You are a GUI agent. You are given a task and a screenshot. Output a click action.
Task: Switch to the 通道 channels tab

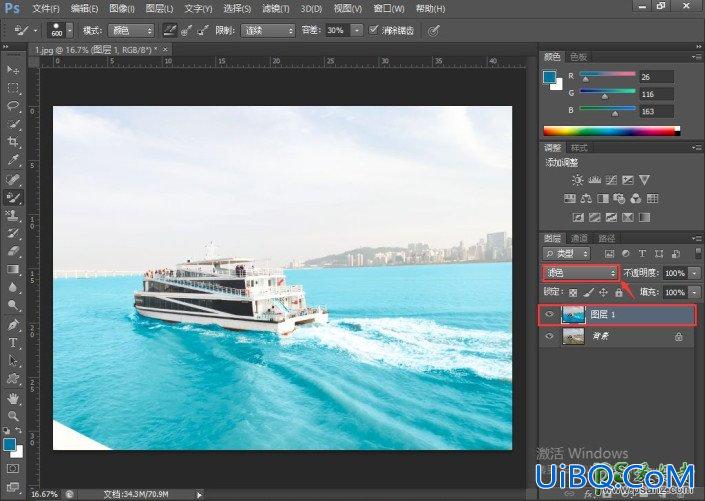tap(579, 238)
